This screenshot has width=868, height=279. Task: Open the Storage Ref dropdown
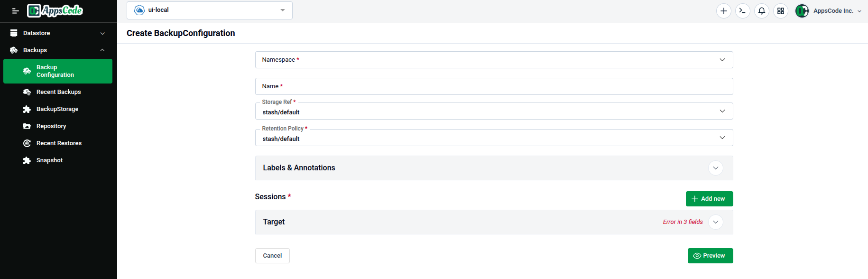pos(494,111)
